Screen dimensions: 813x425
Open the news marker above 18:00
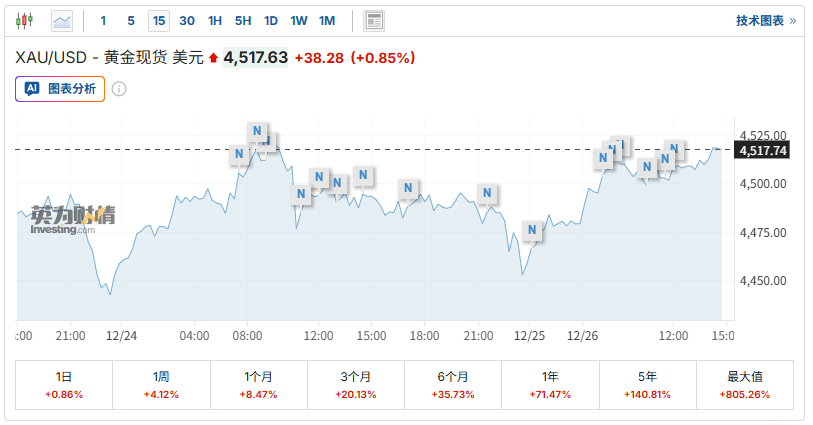408,188
